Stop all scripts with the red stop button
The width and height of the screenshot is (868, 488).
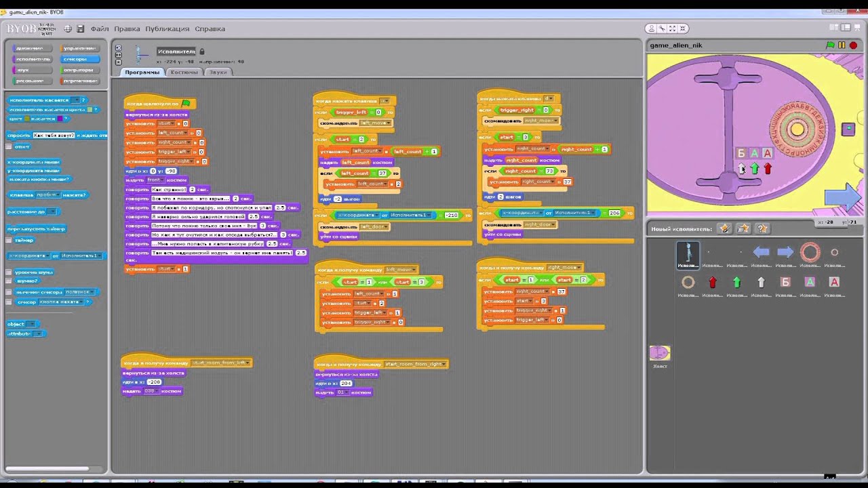pyautogui.click(x=853, y=45)
